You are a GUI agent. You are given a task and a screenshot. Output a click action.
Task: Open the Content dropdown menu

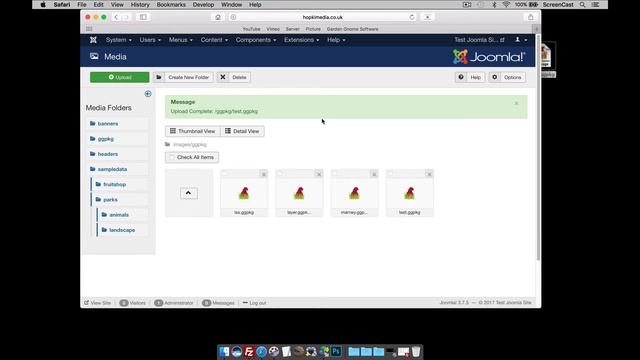point(214,40)
